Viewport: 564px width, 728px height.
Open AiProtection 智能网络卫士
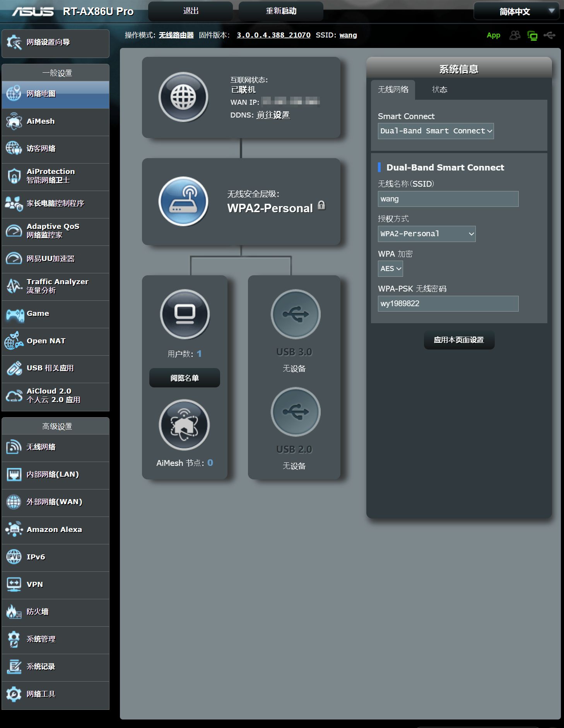point(55,177)
